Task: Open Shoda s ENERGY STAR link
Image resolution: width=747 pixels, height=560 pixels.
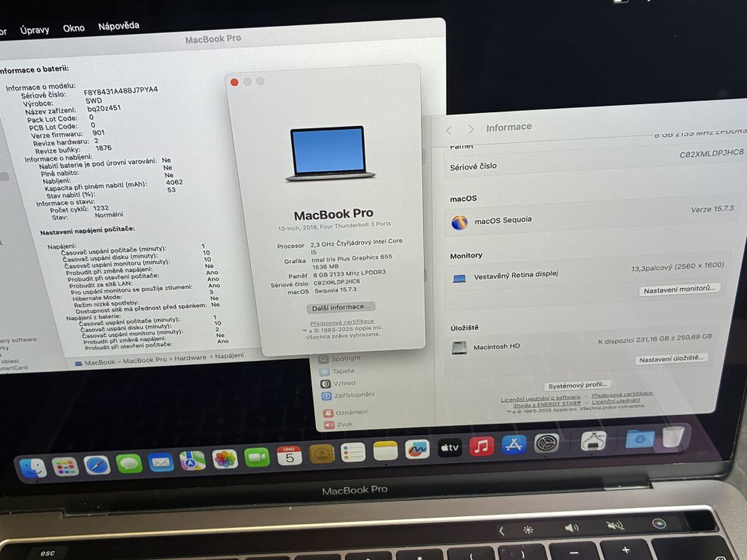Action: coord(547,404)
